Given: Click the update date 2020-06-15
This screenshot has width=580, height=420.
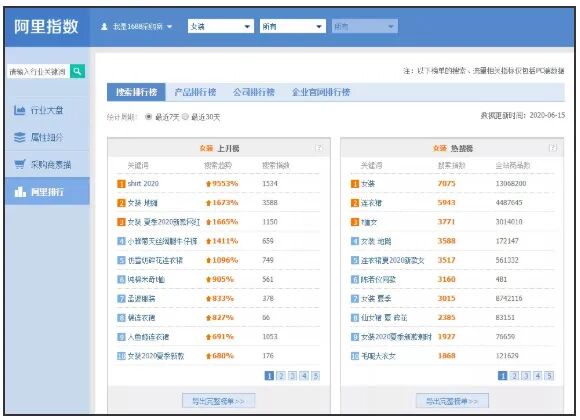Looking at the screenshot, I should (547, 115).
